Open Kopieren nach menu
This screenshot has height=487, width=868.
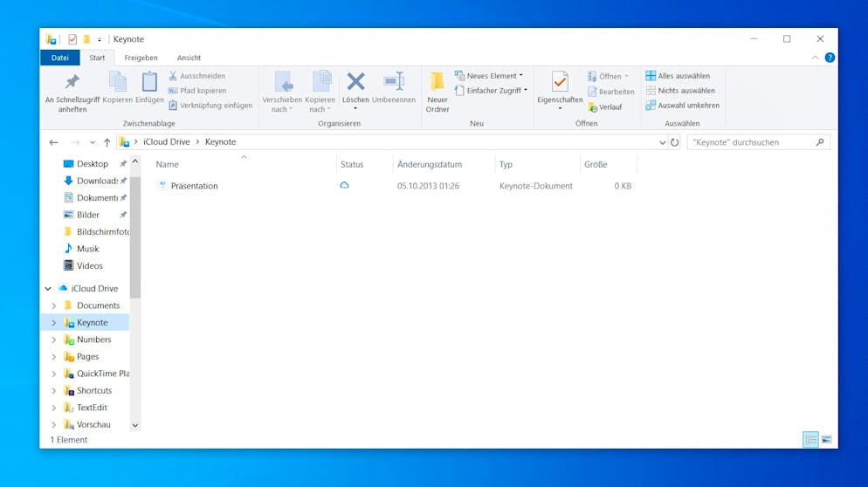pyautogui.click(x=320, y=92)
